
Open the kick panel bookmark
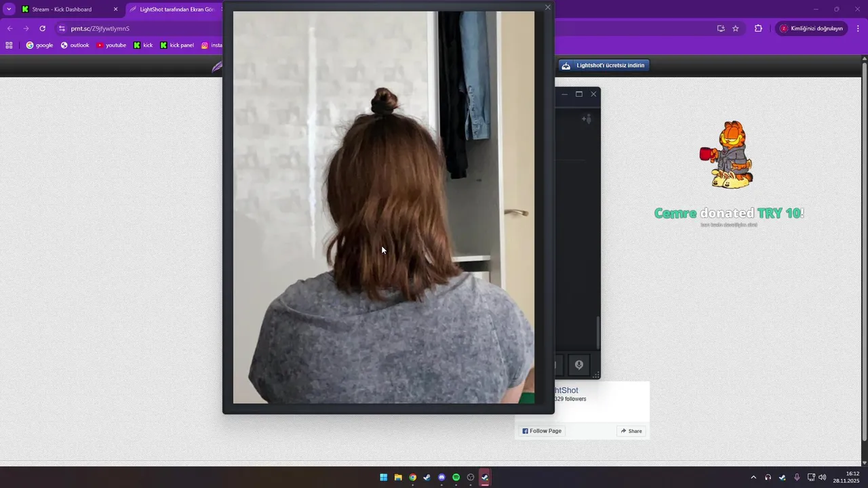click(x=177, y=45)
